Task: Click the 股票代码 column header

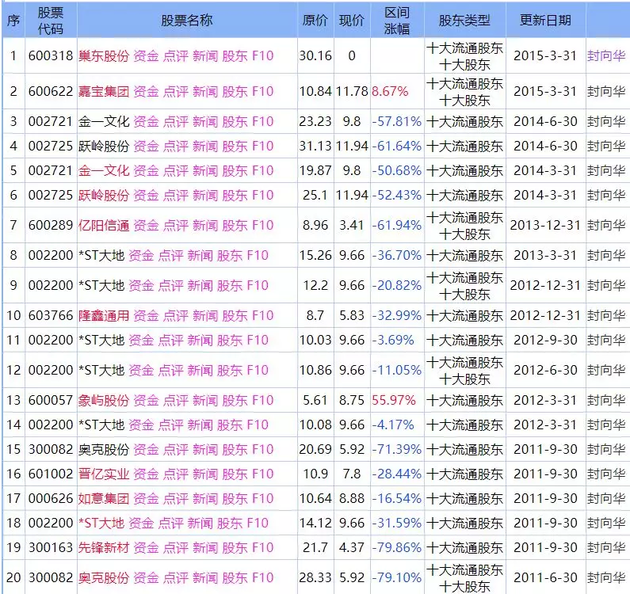Action: (51, 21)
